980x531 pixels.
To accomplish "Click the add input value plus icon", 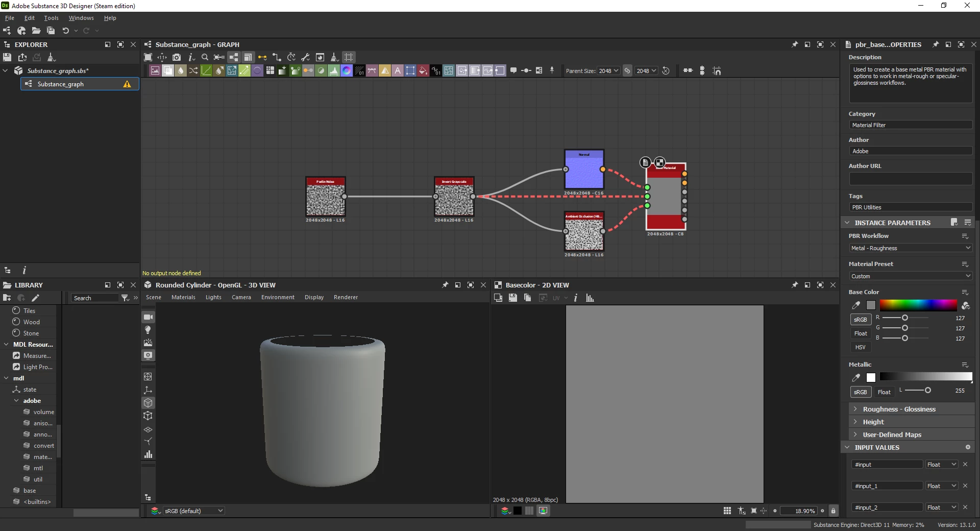I will coord(968,447).
